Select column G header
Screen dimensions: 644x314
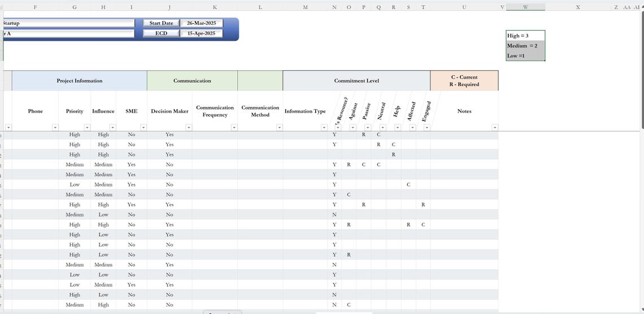point(75,7)
